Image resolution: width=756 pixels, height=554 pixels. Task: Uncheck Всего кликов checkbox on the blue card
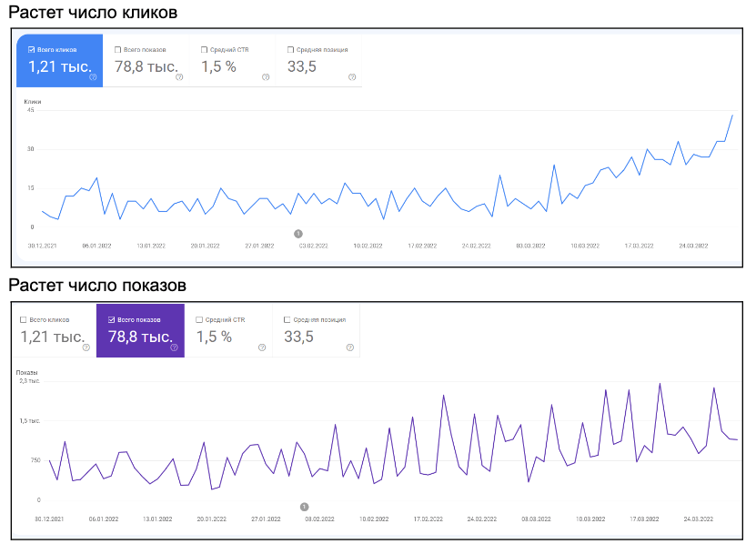[x=32, y=50]
